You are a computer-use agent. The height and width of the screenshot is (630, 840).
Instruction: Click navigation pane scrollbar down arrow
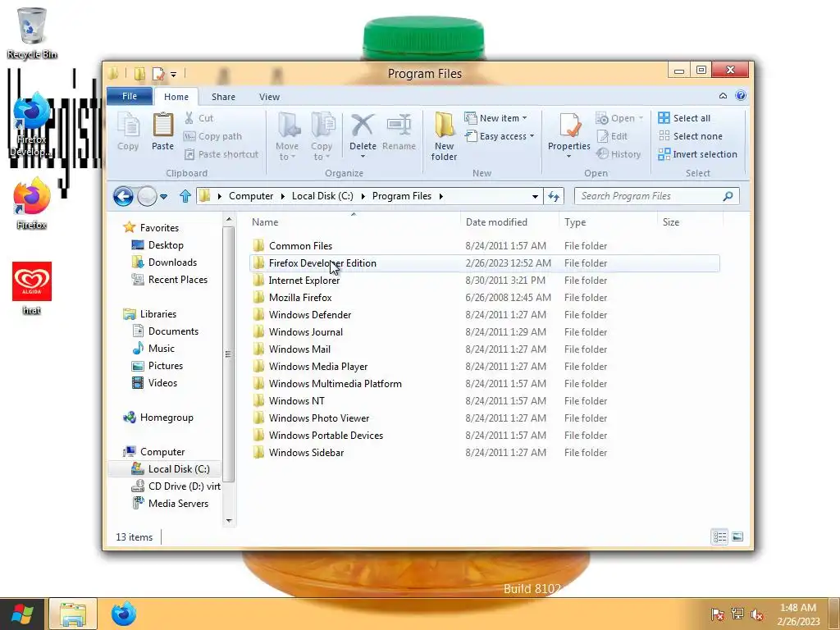229,521
